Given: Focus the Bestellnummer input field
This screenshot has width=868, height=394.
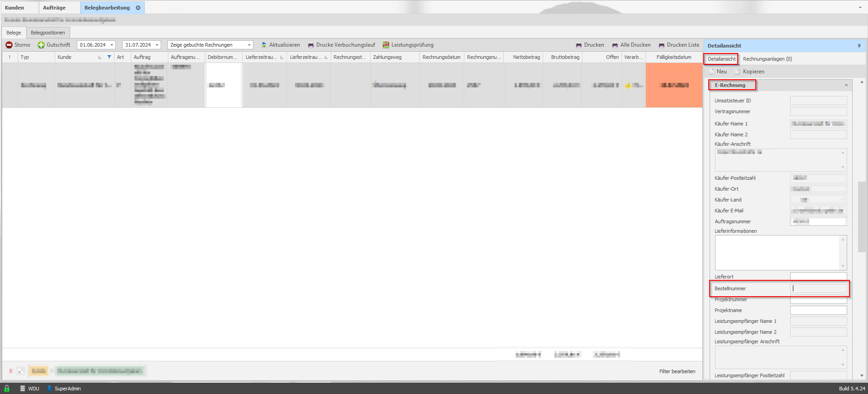Looking at the screenshot, I should (818, 288).
